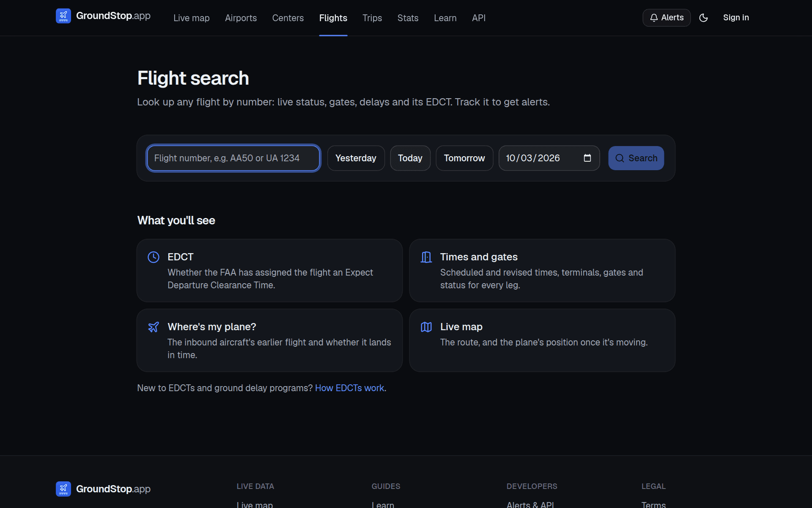The height and width of the screenshot is (508, 812).
Task: Click the What you'll see heading
Action: click(x=176, y=221)
